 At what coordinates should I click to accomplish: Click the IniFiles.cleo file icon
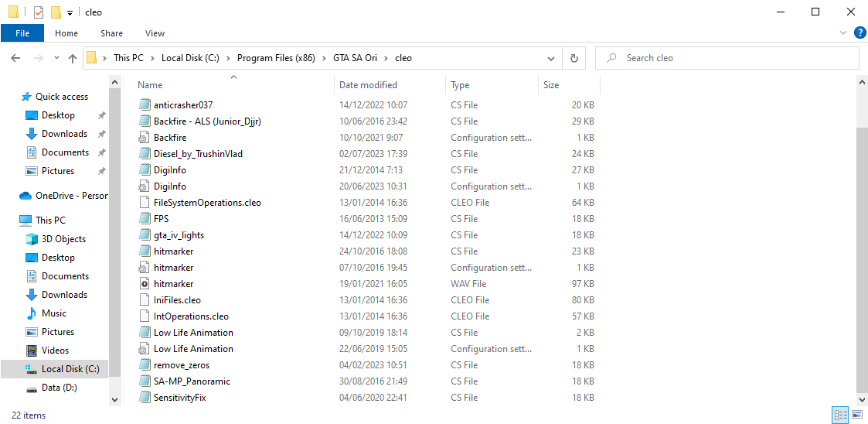pyautogui.click(x=144, y=300)
